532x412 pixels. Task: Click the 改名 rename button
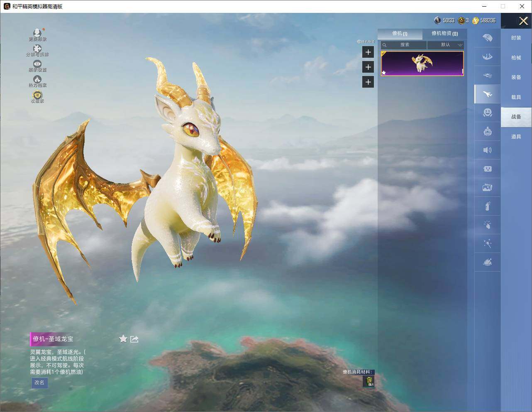pos(39,383)
